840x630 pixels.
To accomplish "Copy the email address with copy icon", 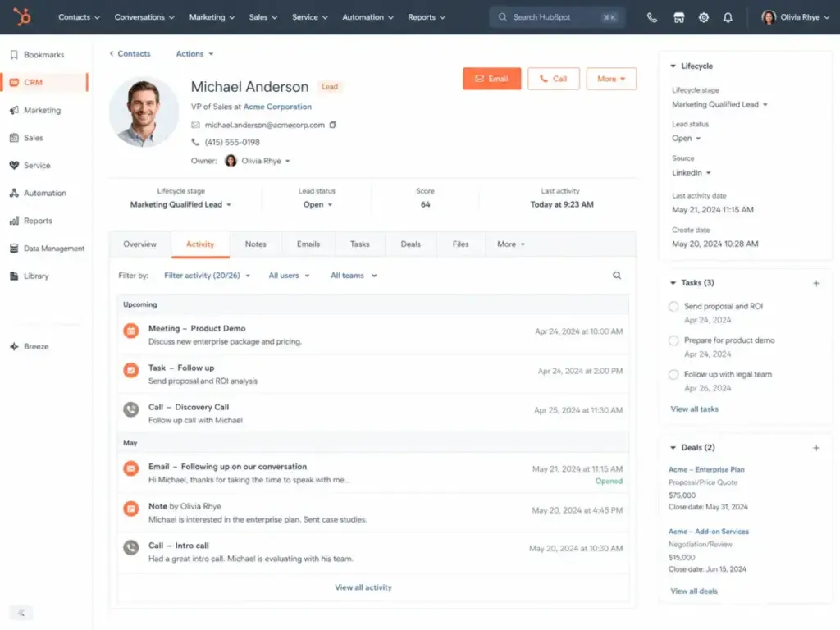I will 333,125.
